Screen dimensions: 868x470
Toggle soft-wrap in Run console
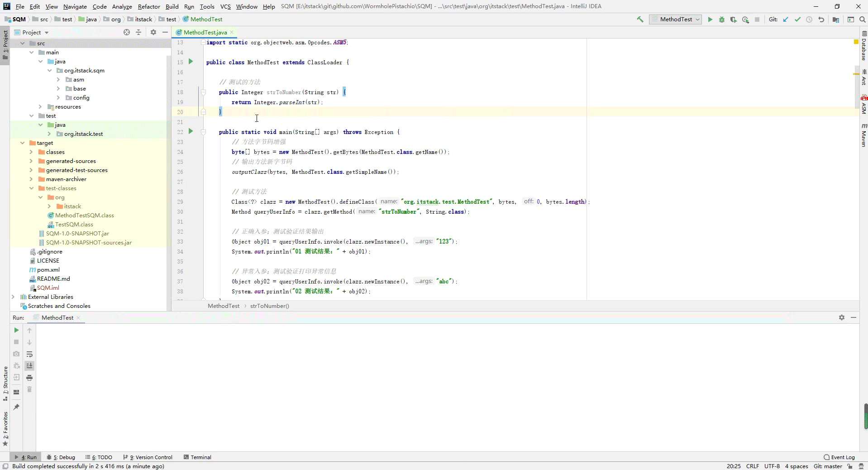coord(29,354)
